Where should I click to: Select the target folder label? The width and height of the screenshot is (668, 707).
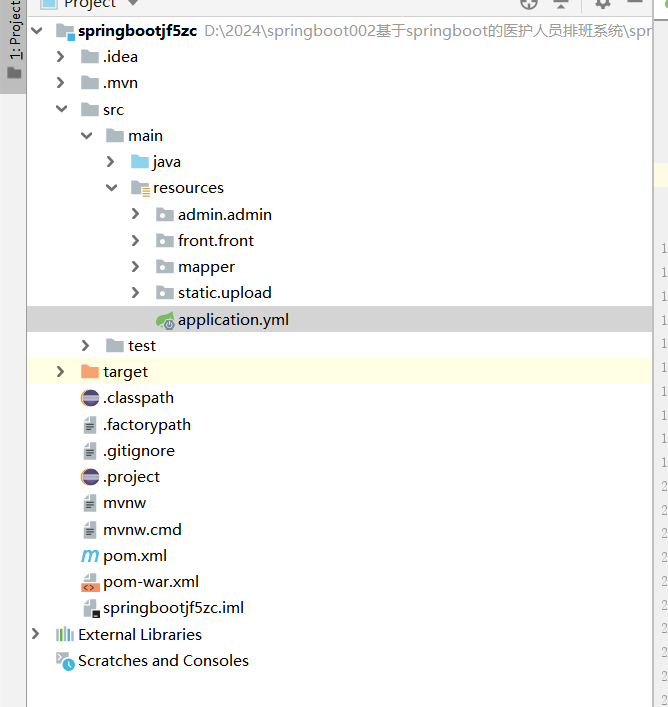click(x=125, y=372)
